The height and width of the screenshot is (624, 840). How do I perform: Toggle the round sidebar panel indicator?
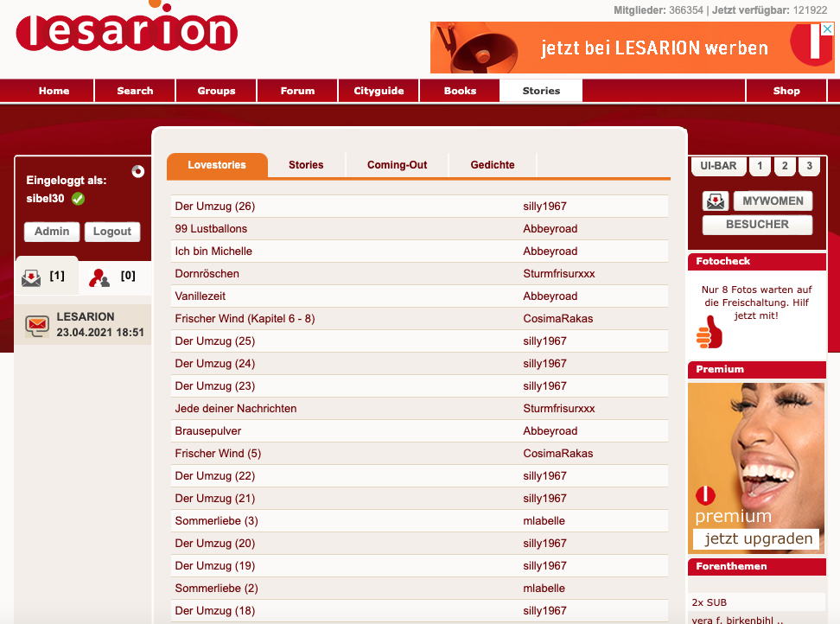[x=137, y=171]
